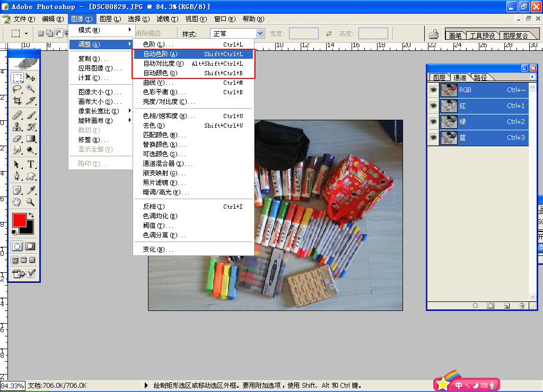Enable Quick Mask mode

point(30,246)
